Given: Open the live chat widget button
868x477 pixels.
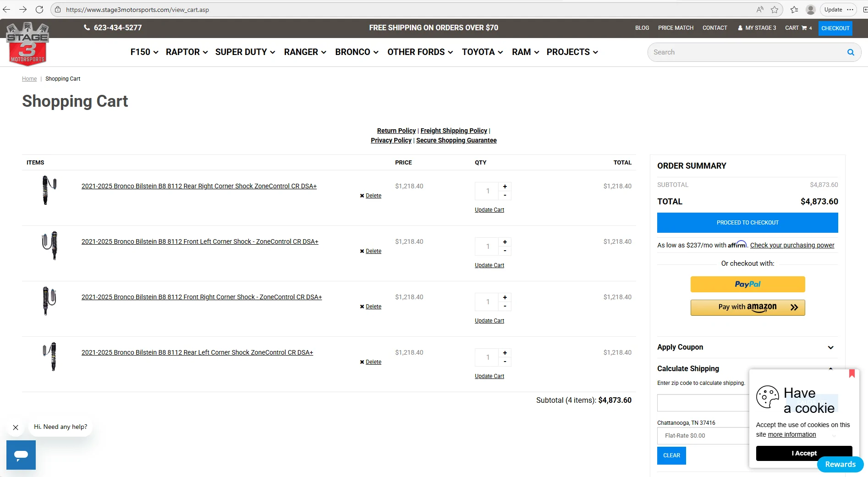Looking at the screenshot, I should (21, 455).
